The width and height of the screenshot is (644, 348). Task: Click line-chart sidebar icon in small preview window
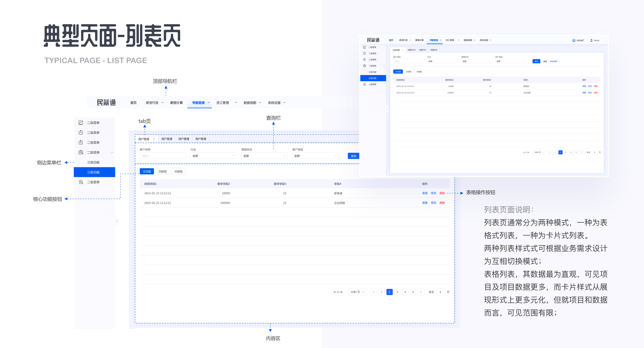tap(365, 47)
